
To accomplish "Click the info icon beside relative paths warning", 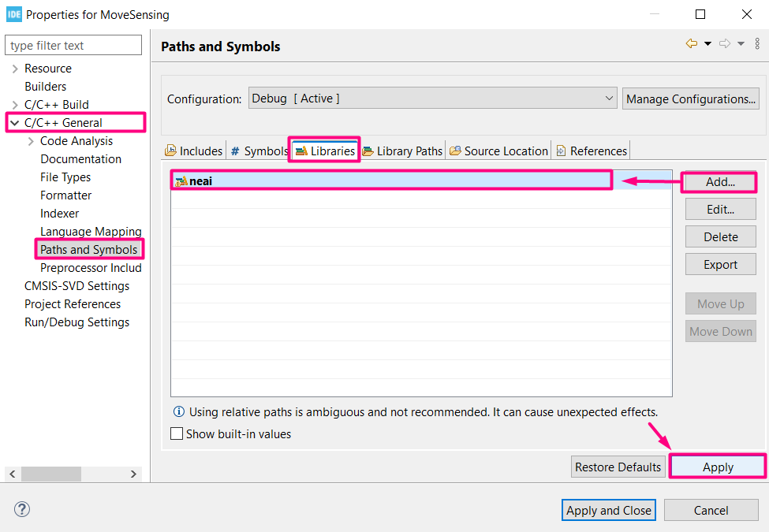I will (178, 411).
